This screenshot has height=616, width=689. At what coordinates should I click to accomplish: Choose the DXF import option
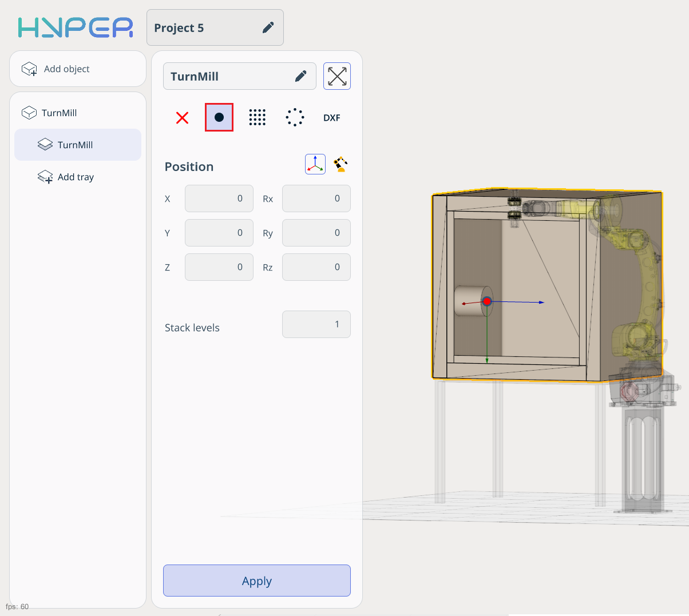point(331,118)
